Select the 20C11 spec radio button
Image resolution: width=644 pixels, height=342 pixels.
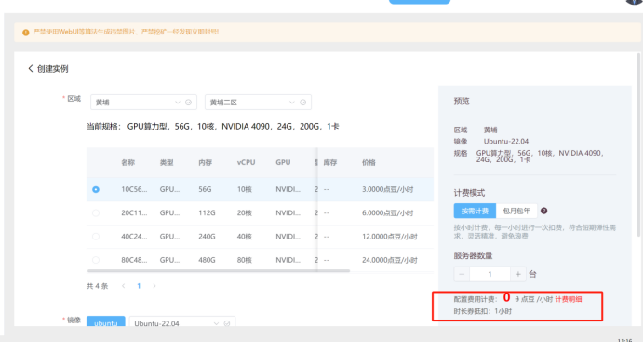(96, 212)
